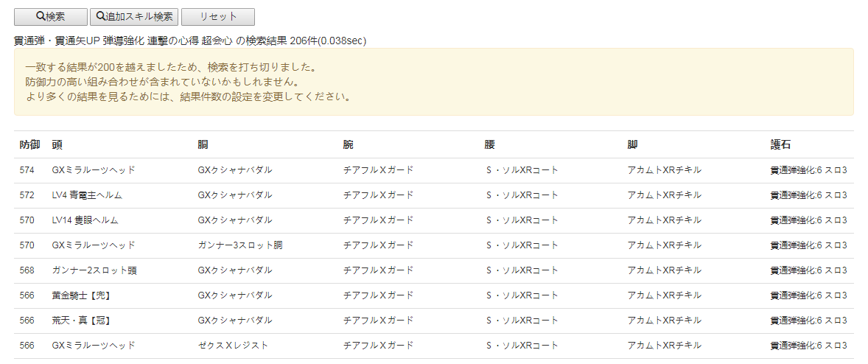Click アカムトXRチキル in the last row
Screen dimensions: 868x364
(x=664, y=346)
